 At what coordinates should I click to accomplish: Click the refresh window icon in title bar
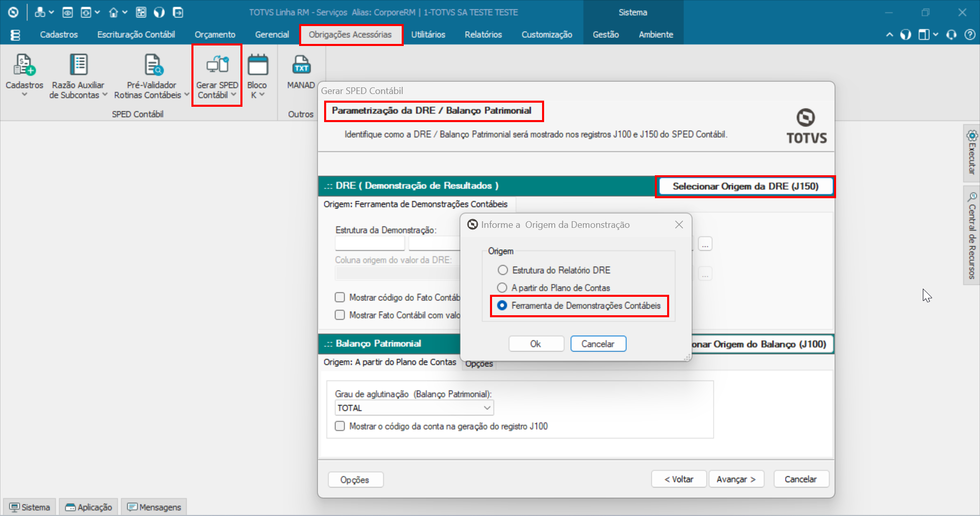pyautogui.click(x=86, y=12)
